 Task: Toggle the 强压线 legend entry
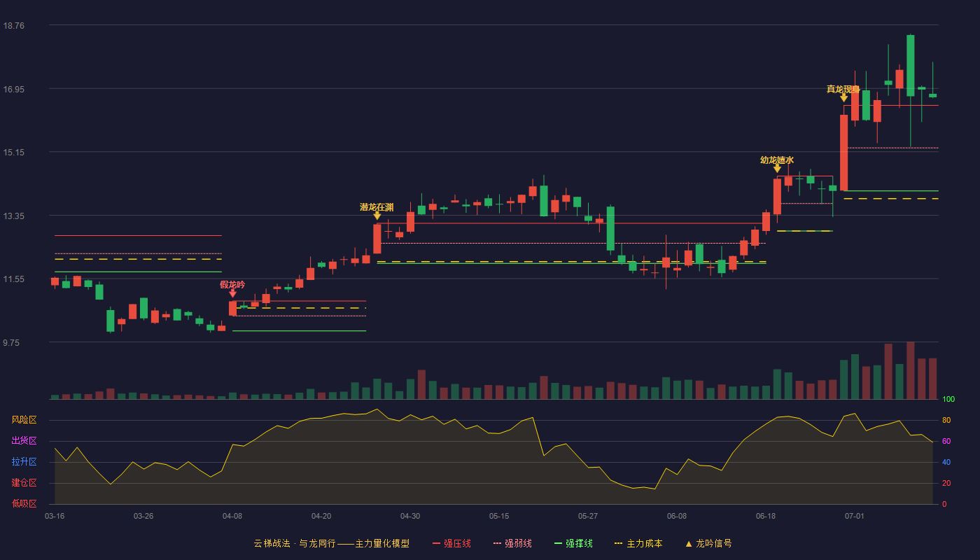(451, 543)
